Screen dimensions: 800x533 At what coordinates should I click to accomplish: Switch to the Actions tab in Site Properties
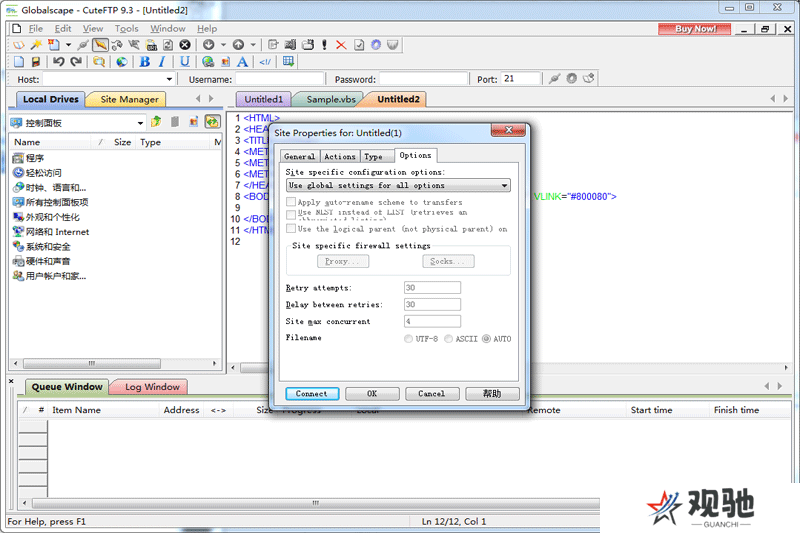pos(340,157)
